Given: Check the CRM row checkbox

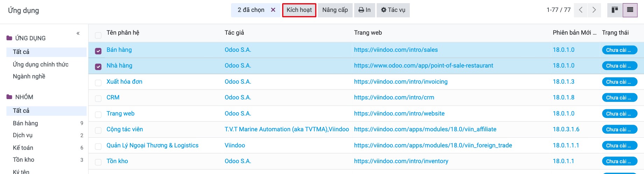Looking at the screenshot, I should 98,99.
